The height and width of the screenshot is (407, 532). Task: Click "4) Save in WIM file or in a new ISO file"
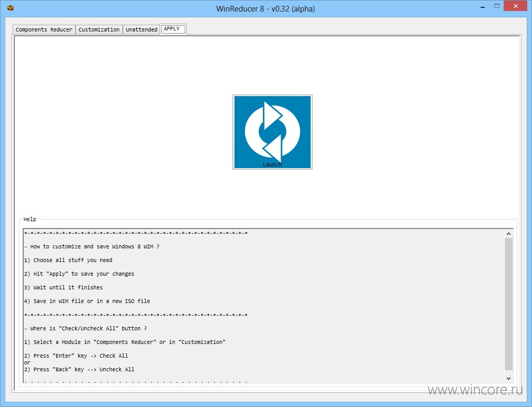[87, 301]
